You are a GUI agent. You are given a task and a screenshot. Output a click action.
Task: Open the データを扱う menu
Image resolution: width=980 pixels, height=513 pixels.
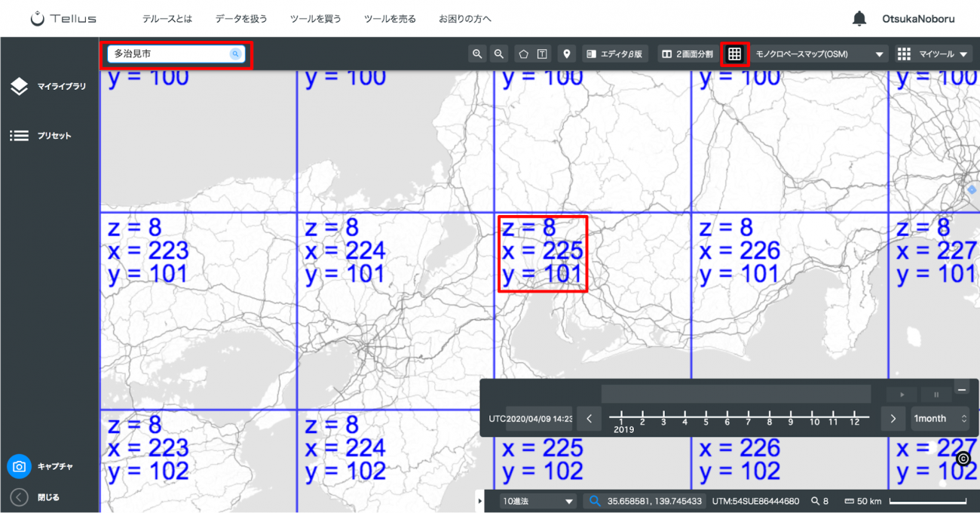click(x=241, y=19)
